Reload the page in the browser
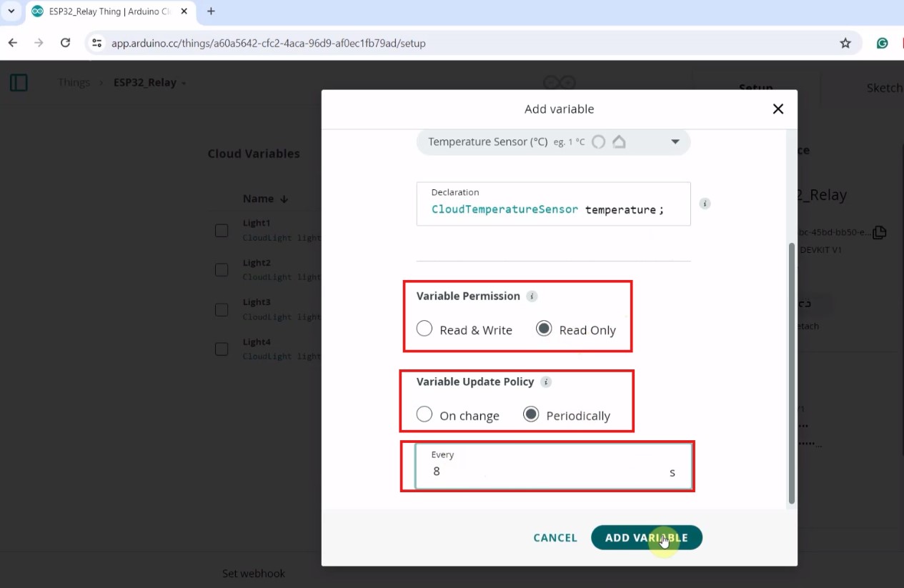The image size is (904, 588). [65, 44]
